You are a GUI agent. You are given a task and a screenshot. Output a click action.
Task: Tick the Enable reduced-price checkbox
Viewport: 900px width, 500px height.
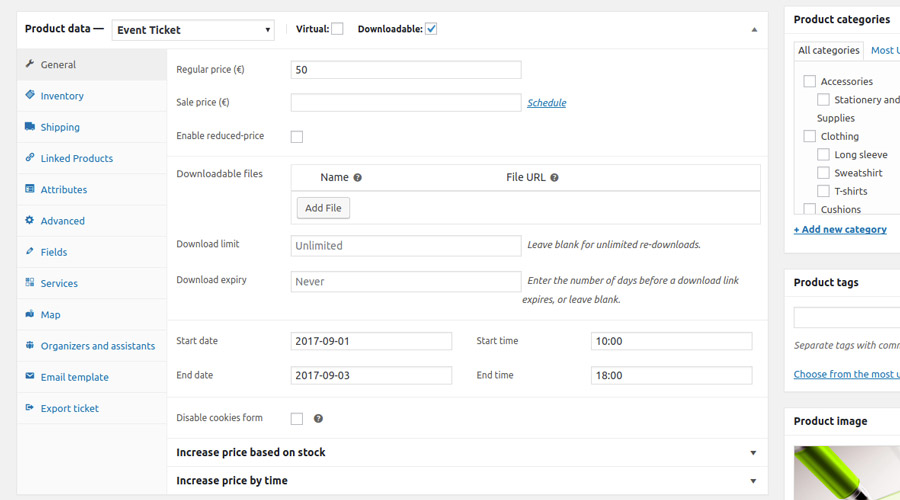point(297,137)
